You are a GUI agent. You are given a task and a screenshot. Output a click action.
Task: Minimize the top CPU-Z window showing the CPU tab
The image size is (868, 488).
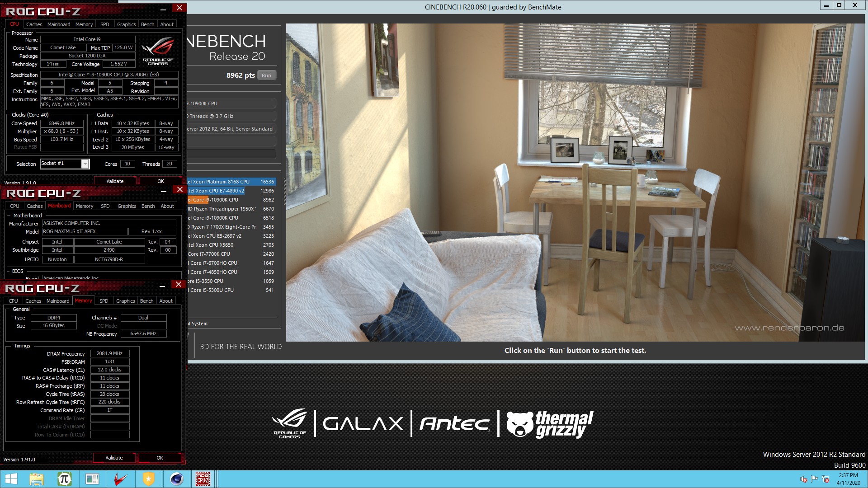163,9
